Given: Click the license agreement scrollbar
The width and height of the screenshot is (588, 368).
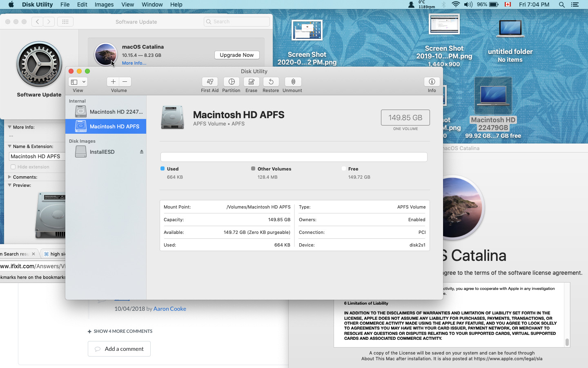Looking at the screenshot, I should tap(567, 342).
